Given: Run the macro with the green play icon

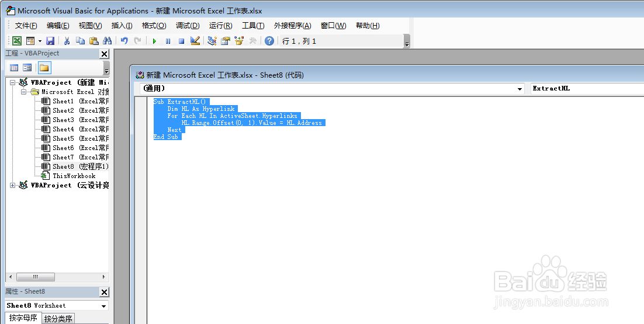Looking at the screenshot, I should click(154, 41).
